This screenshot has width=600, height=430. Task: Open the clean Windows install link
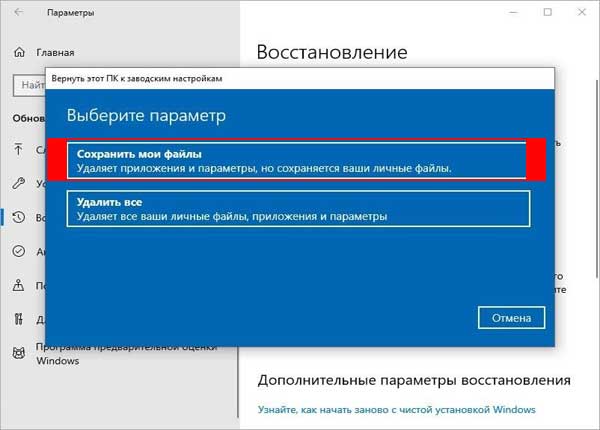click(396, 409)
